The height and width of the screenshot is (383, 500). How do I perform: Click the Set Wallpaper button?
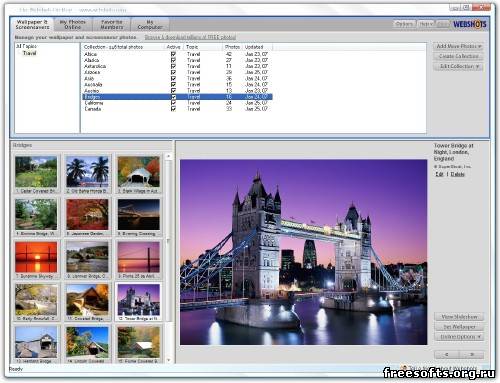459,327
